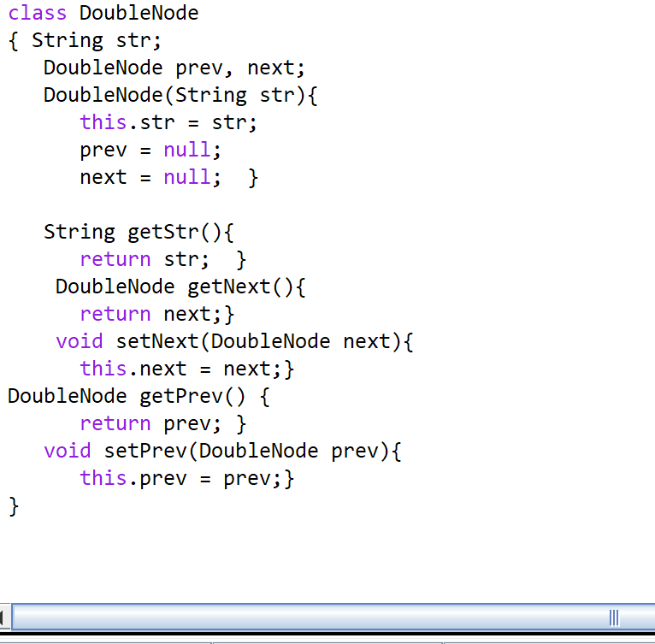Click 'prev = null;' statement
The image size is (655, 644).
pos(150,151)
